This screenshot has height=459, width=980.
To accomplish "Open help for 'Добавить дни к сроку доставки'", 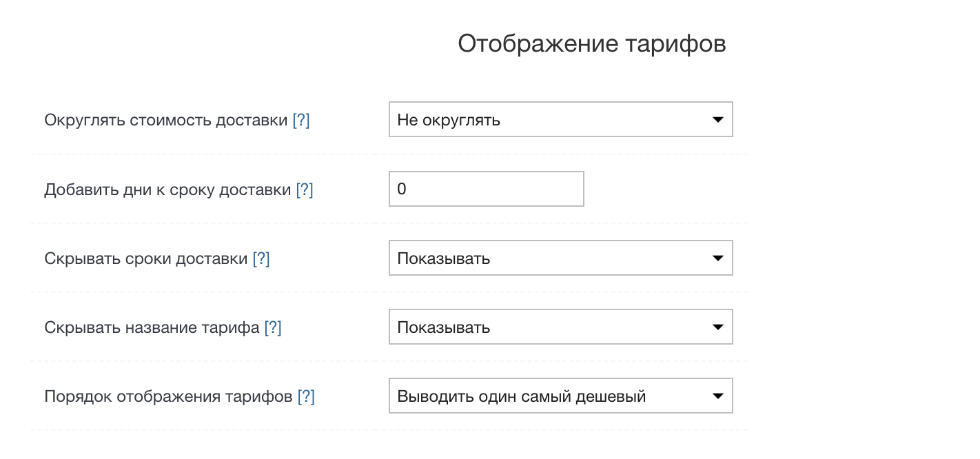I will point(305,190).
